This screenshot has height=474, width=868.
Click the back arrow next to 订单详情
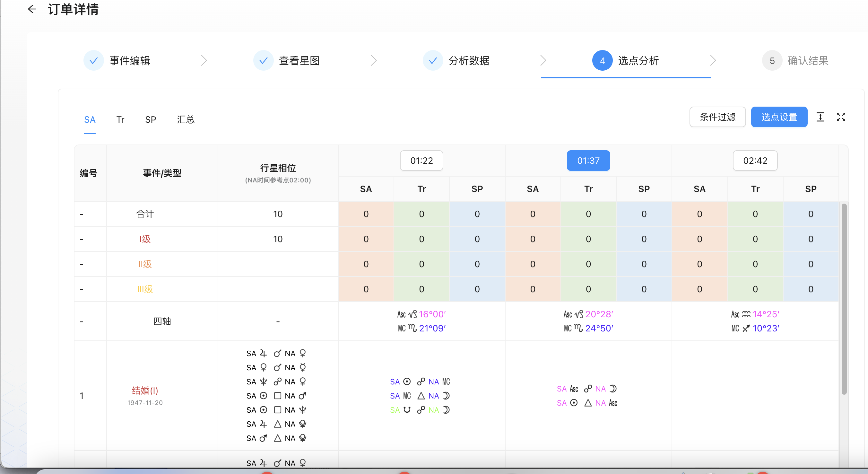click(32, 9)
